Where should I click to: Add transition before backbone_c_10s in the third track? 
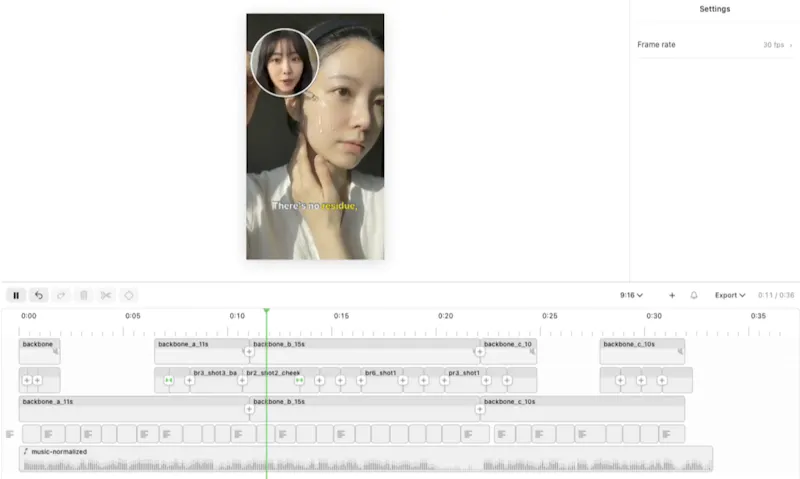(x=480, y=409)
